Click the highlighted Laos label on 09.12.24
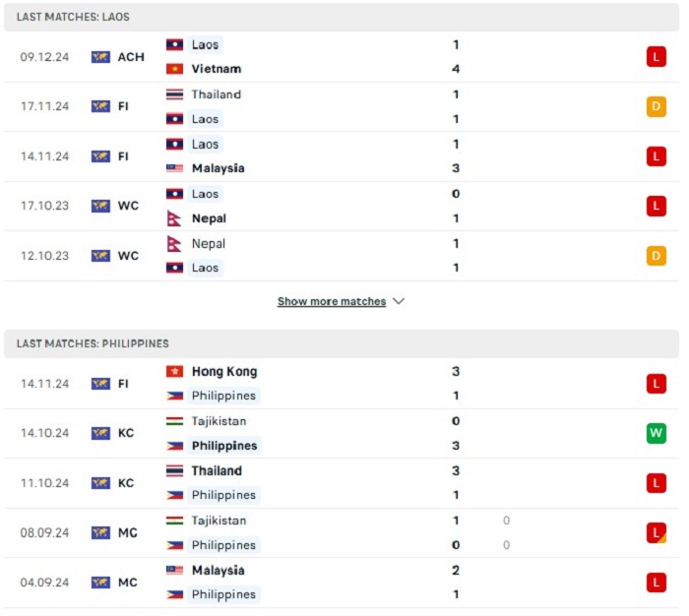 205,45
